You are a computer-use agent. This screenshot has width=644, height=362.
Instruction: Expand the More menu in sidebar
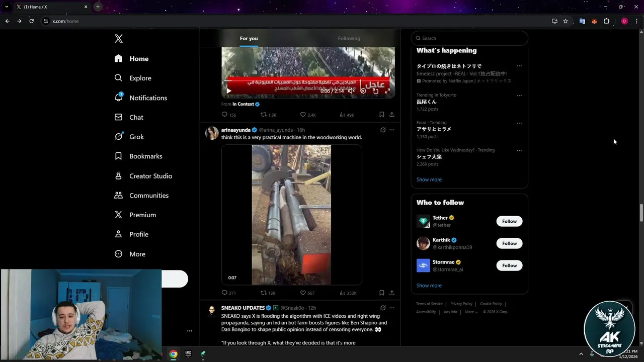click(130, 254)
